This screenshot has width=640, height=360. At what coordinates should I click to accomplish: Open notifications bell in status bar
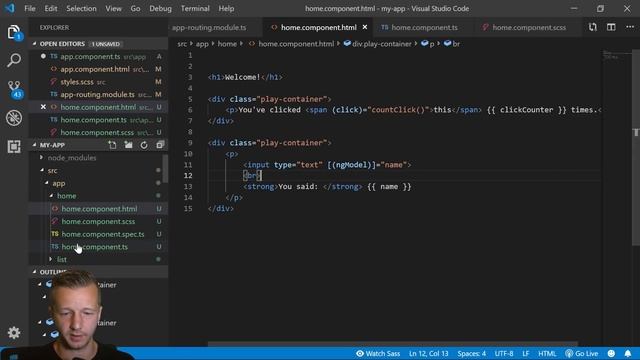click(x=628, y=353)
